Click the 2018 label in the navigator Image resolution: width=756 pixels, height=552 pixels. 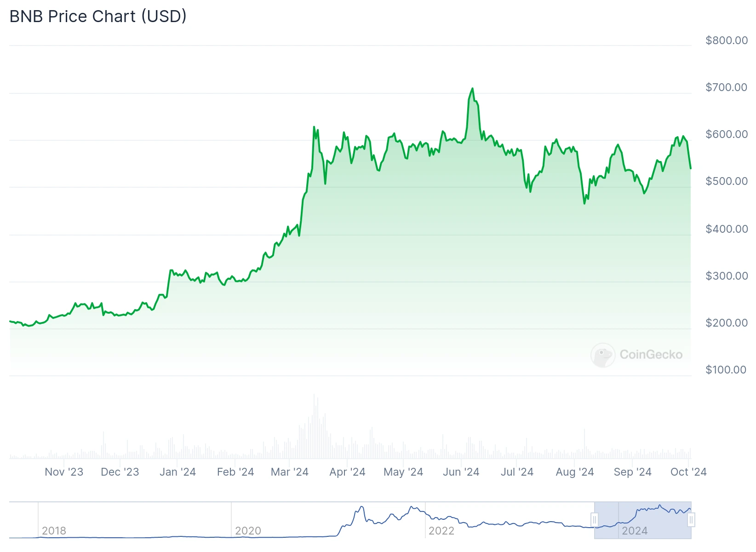point(54,531)
